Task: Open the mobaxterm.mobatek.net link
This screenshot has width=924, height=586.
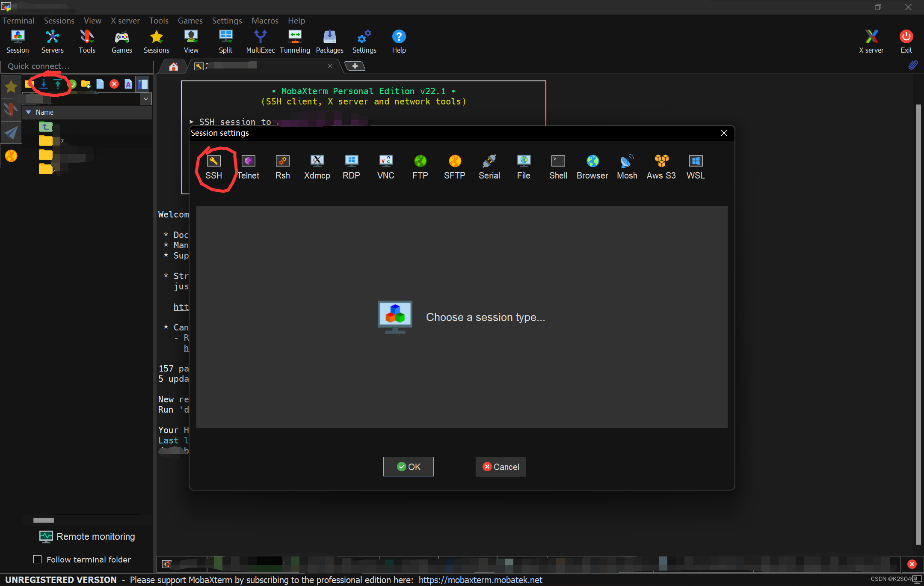Action: click(x=480, y=580)
